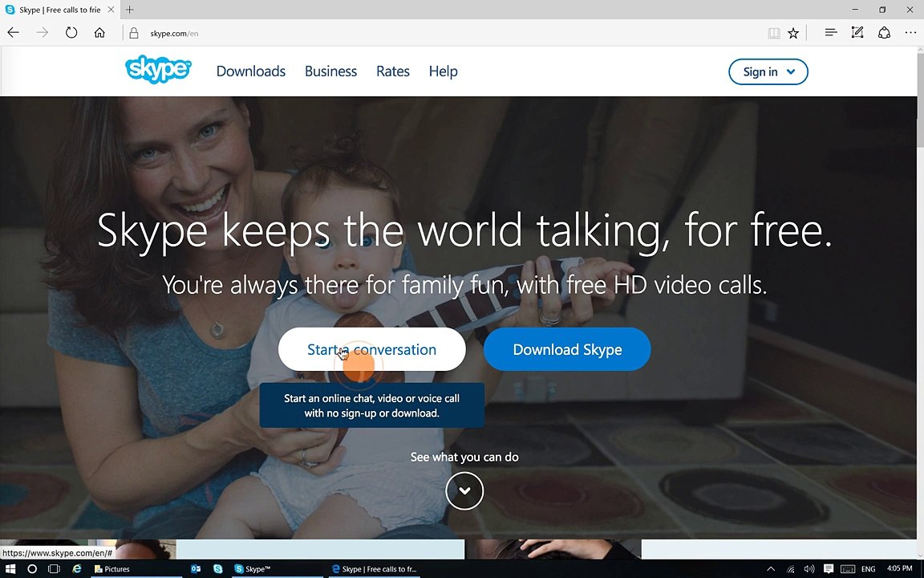Switch to Edge Skype | Free calls taskbar window
The image size is (924, 578).
coord(375,568)
